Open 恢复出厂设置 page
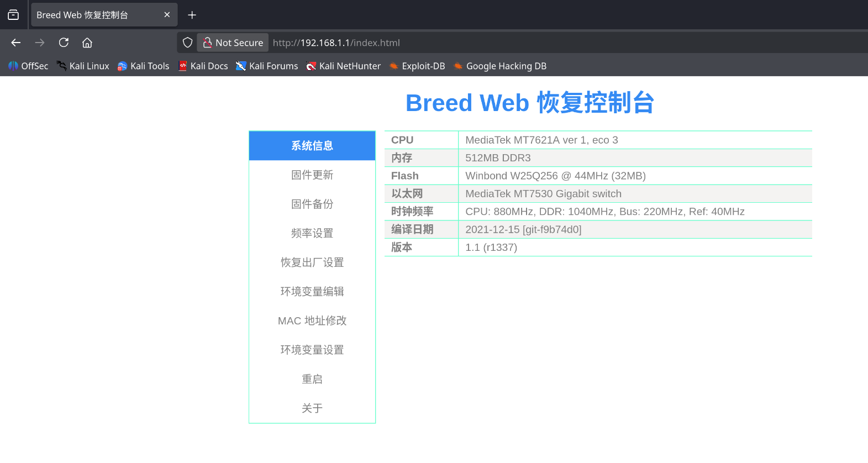 [x=312, y=262]
